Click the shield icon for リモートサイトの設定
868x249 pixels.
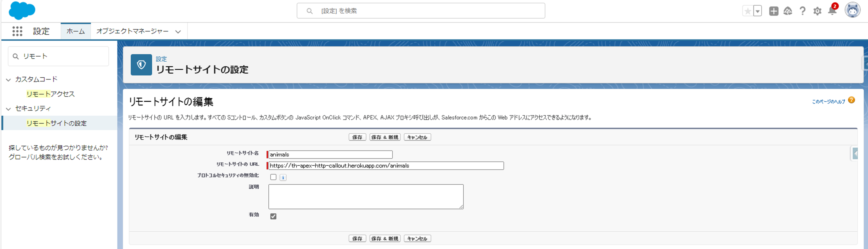click(141, 65)
